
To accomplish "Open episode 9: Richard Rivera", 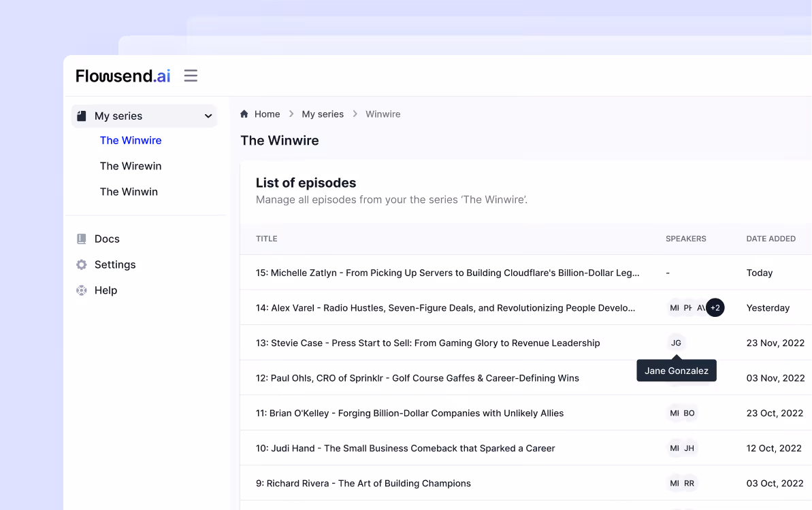I will pyautogui.click(x=363, y=483).
